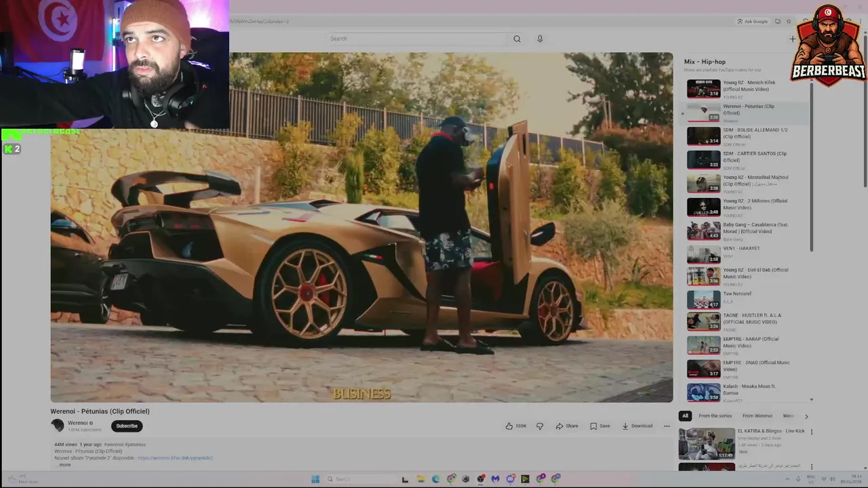Image resolution: width=868 pixels, height=488 pixels.
Task: Like the Werenoi video with thumbs up
Action: coord(515,426)
